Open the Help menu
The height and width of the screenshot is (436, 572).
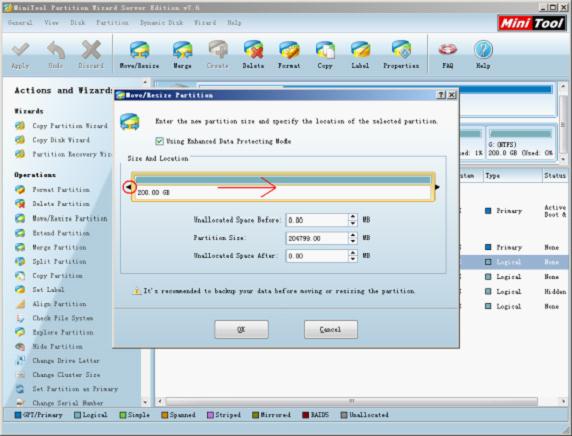point(234,23)
